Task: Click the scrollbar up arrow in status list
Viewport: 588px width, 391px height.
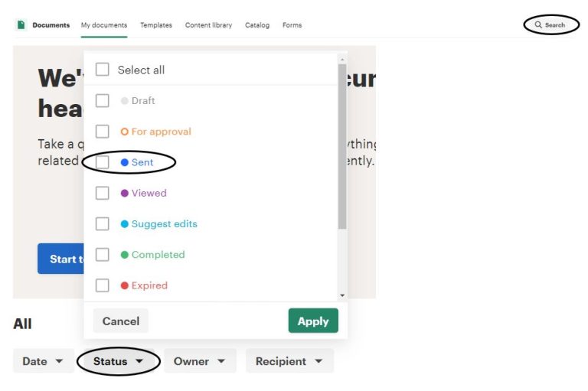Action: (341, 60)
